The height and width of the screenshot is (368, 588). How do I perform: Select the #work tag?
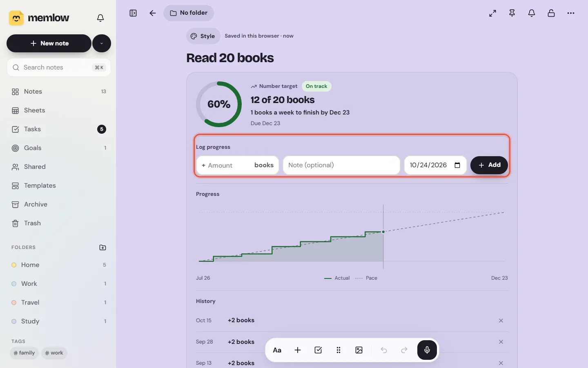tap(54, 353)
